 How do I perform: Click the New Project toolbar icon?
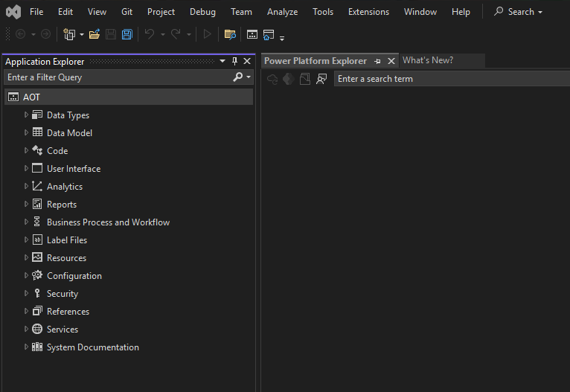(x=69, y=34)
